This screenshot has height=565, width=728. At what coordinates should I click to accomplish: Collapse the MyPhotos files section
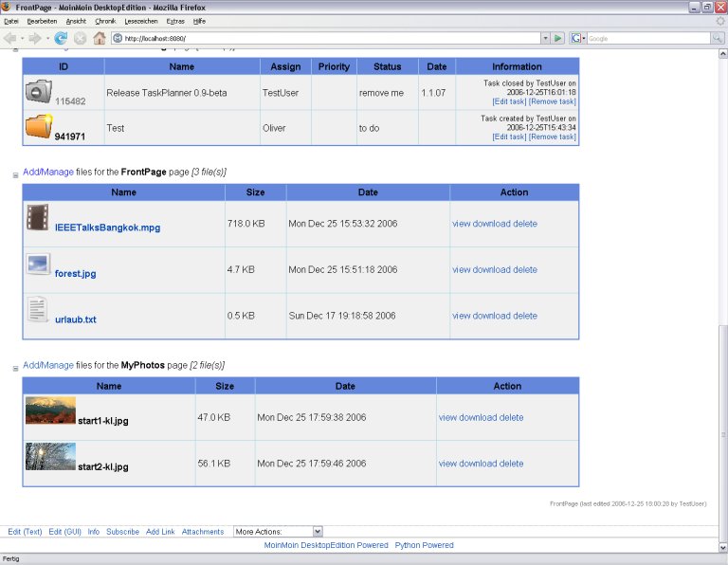15,366
